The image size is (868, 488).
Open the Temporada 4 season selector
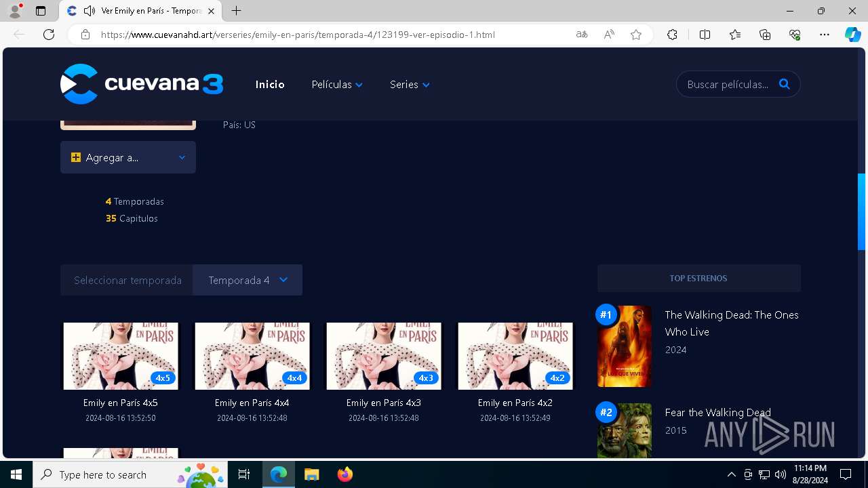pyautogui.click(x=248, y=280)
